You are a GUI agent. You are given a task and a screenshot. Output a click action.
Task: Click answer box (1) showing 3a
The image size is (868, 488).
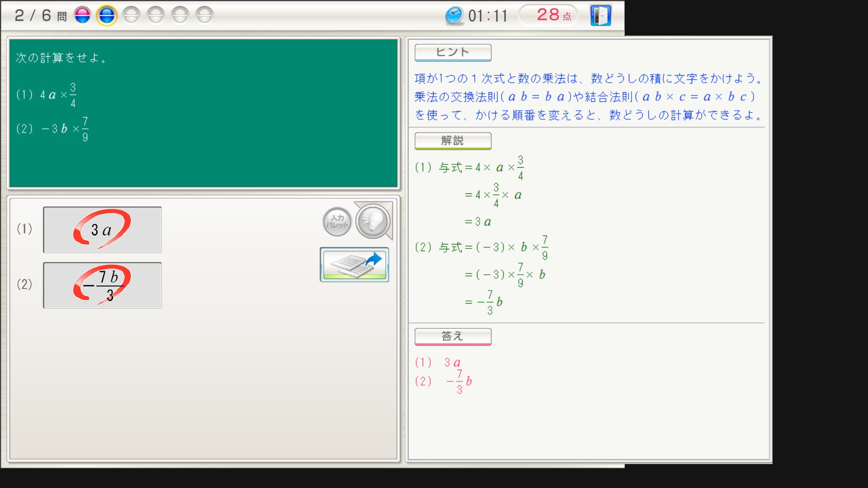[x=102, y=230]
